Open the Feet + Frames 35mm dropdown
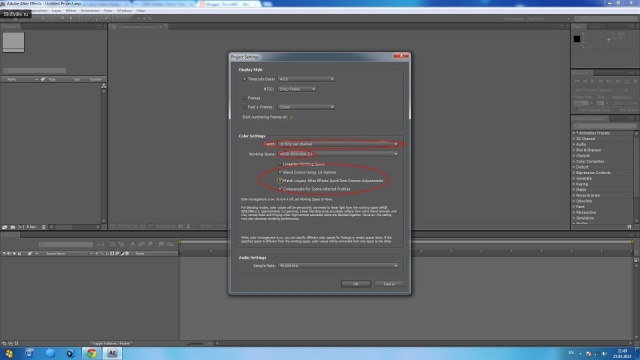 pyautogui.click(x=306, y=107)
